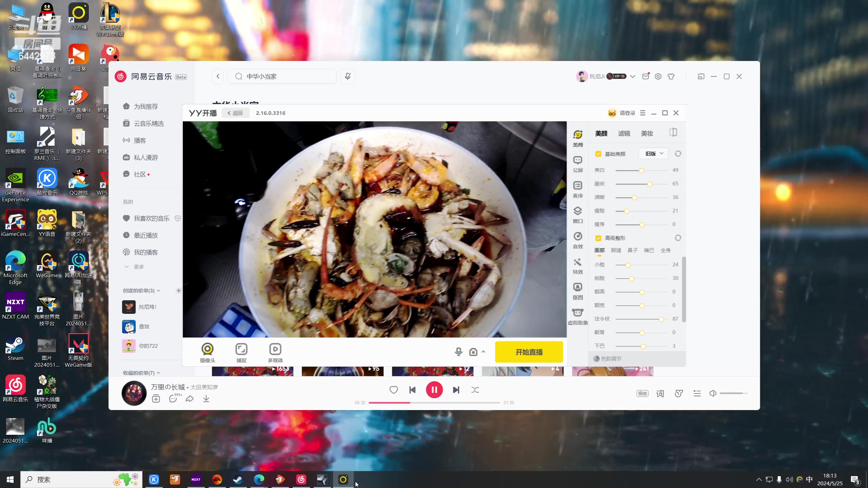Toggle the beauty compare view icon
This screenshot has width=868, height=488.
coord(673,133)
